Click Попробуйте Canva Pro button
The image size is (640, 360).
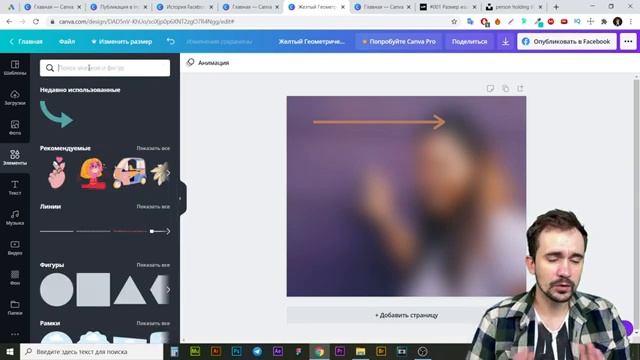click(x=399, y=42)
